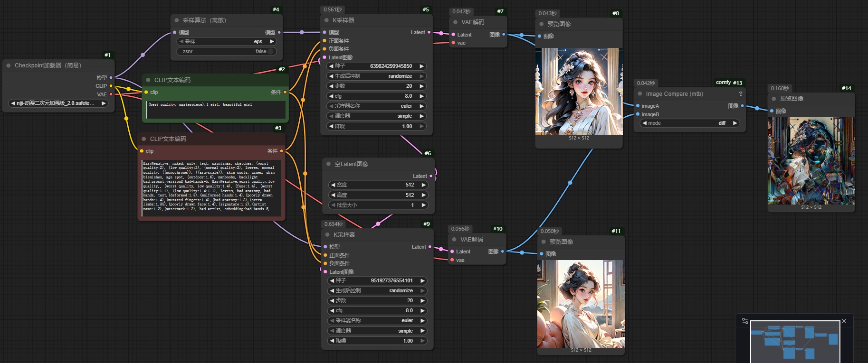868x363 pixels.
Task: Collapse the Image Compare (mtb) node title dot
Action: click(640, 94)
